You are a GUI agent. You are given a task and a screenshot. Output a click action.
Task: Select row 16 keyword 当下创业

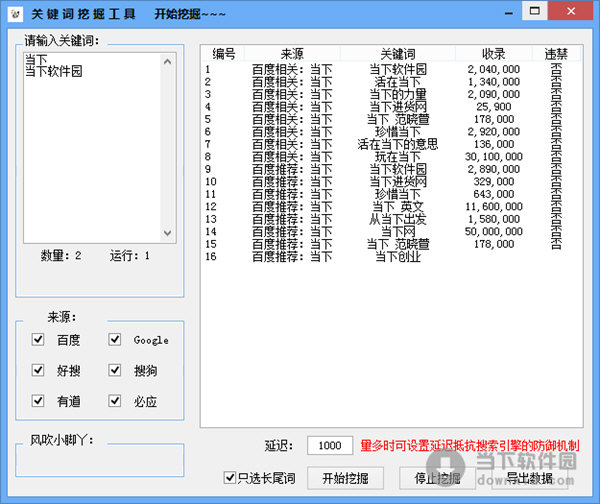tap(398, 256)
